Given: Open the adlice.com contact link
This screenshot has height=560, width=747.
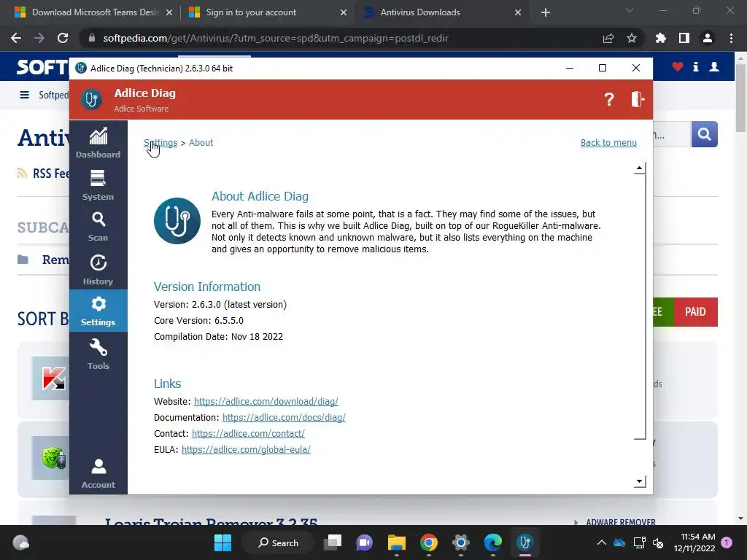Looking at the screenshot, I should click(248, 434).
